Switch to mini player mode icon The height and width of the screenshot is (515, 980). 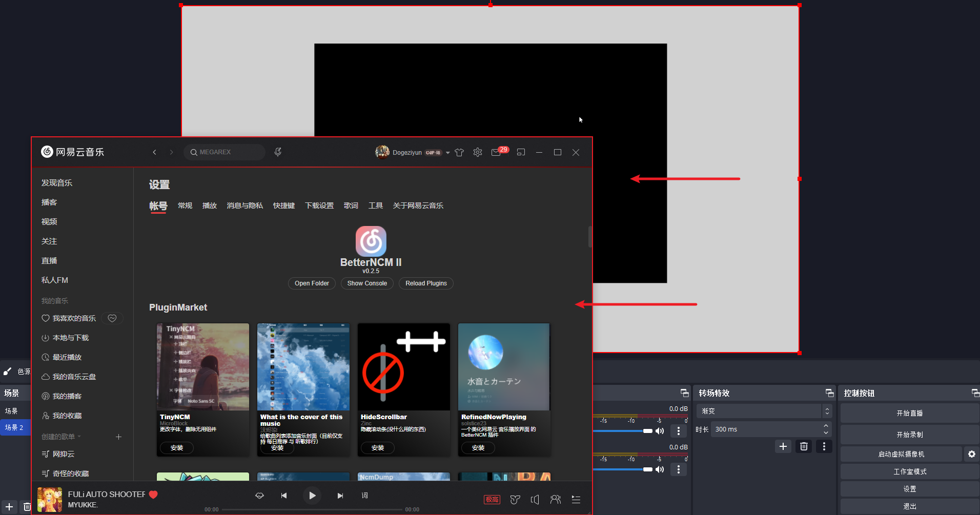pyautogui.click(x=521, y=152)
